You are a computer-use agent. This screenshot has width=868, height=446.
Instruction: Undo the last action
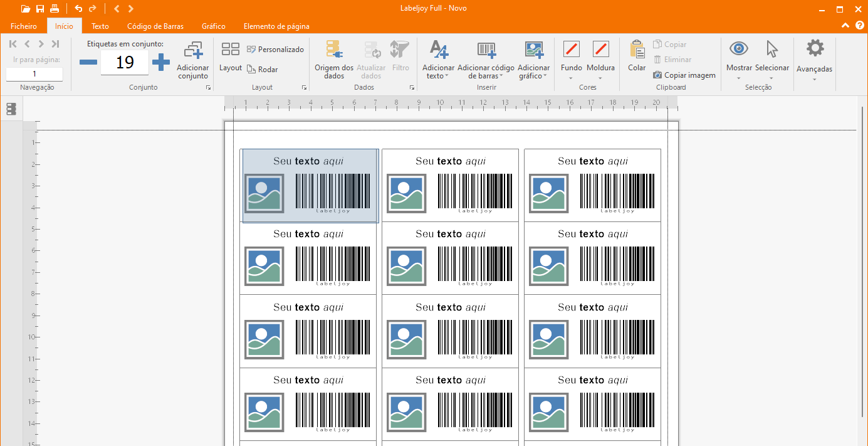[x=78, y=9]
